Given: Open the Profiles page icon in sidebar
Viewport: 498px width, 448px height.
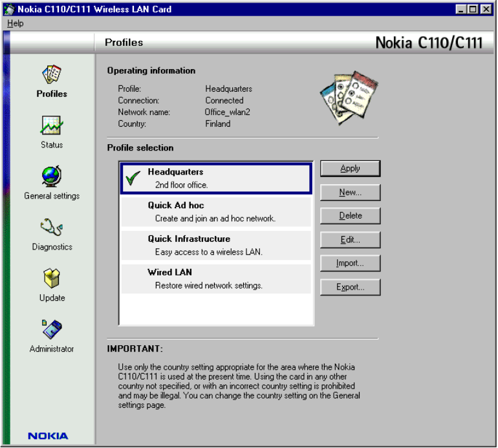Looking at the screenshot, I should 52,74.
